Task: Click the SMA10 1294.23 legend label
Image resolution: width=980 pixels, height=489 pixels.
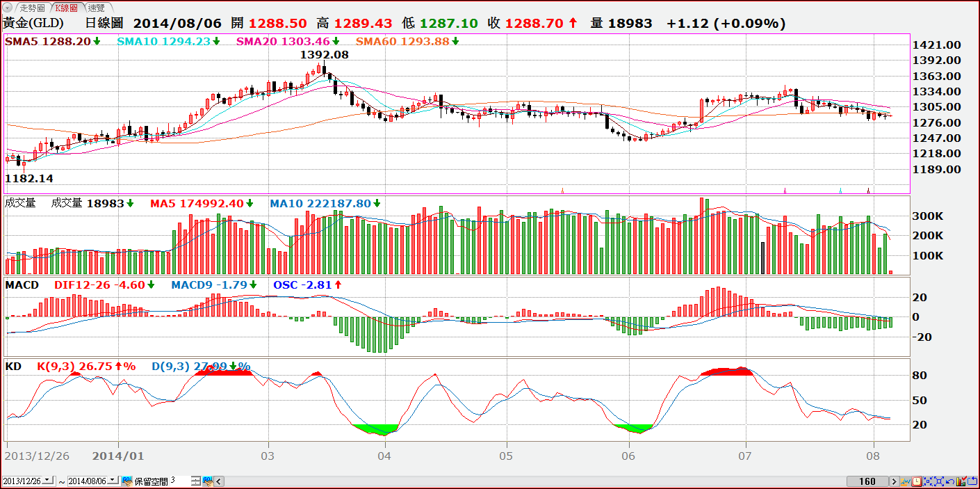Action: point(163,41)
